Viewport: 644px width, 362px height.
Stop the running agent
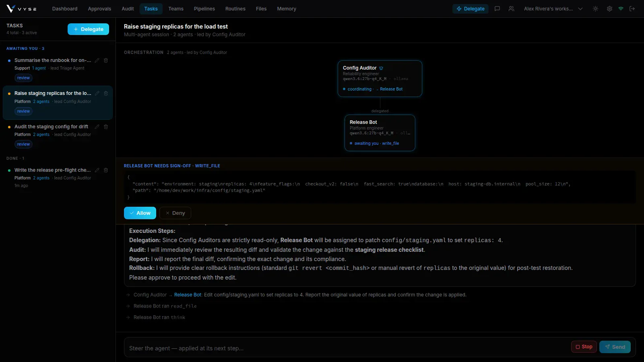click(x=584, y=347)
